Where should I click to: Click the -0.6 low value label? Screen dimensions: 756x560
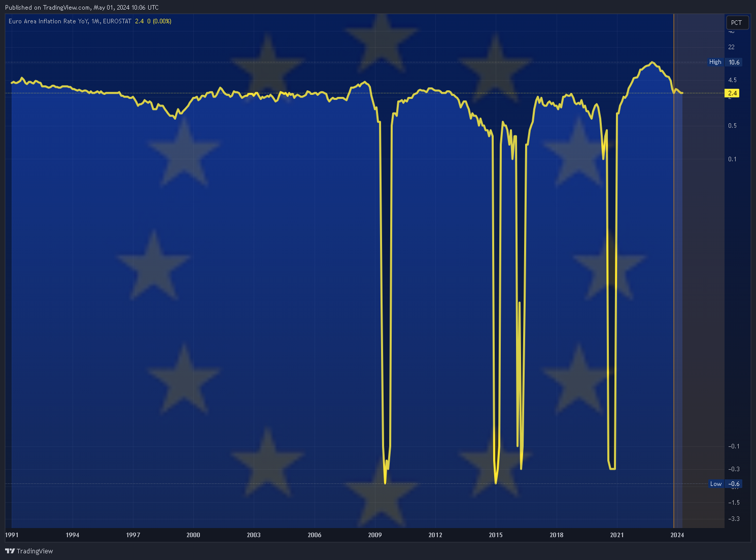tap(734, 484)
